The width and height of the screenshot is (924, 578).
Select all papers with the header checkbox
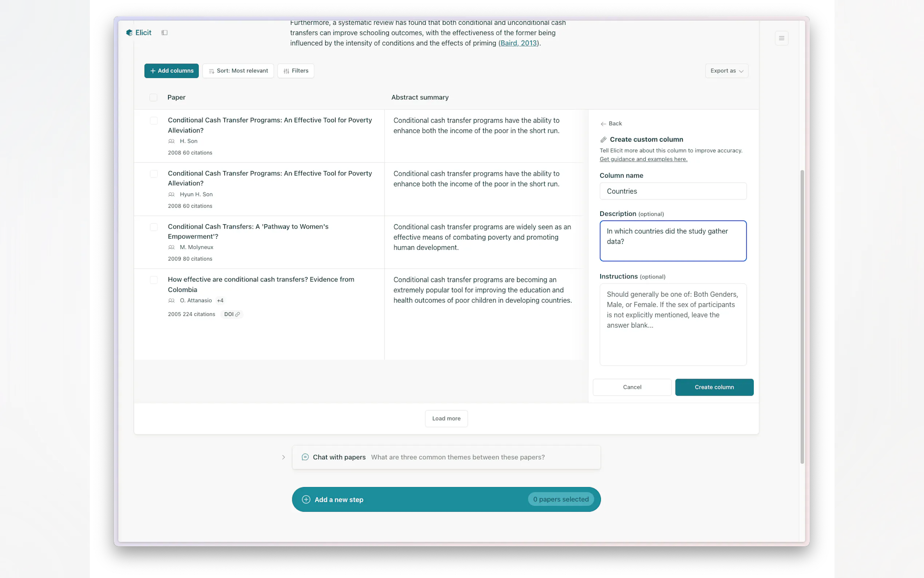[x=153, y=98]
